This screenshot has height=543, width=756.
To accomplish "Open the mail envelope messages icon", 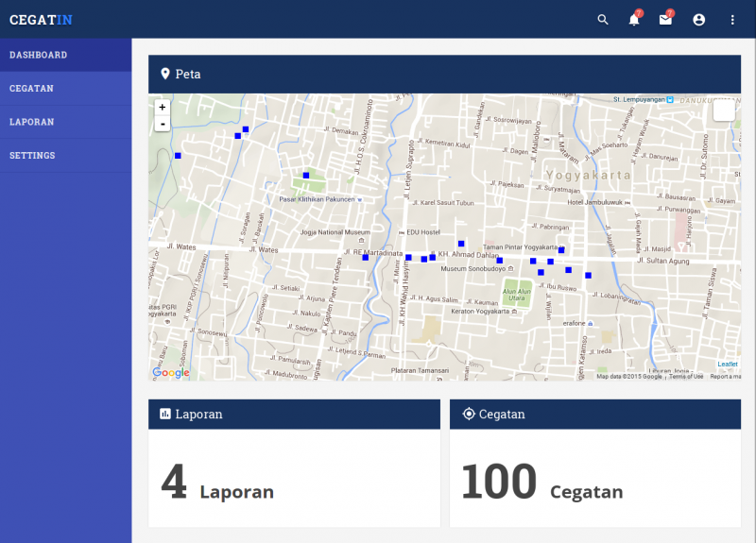I will pos(666,20).
